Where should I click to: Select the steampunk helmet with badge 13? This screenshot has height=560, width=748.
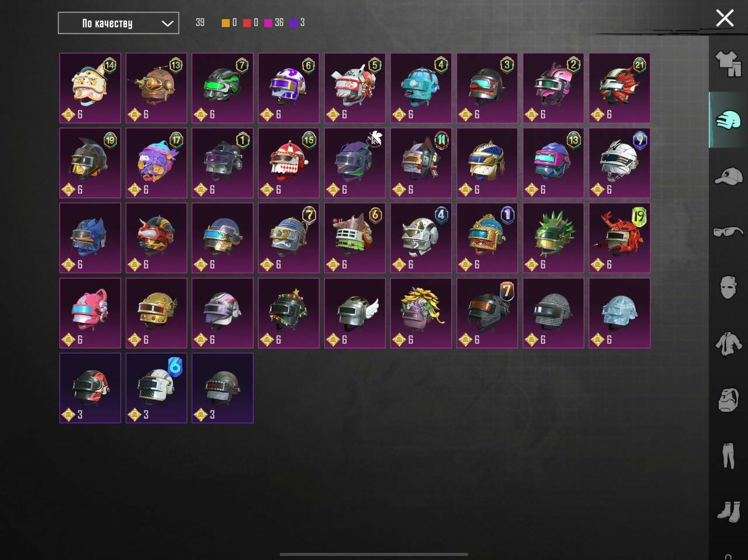click(x=156, y=88)
